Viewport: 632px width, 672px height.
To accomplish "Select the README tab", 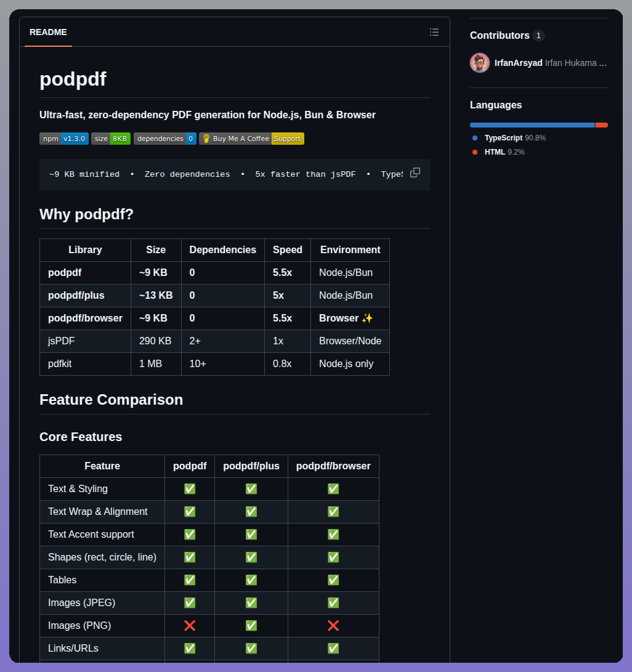I will click(48, 32).
